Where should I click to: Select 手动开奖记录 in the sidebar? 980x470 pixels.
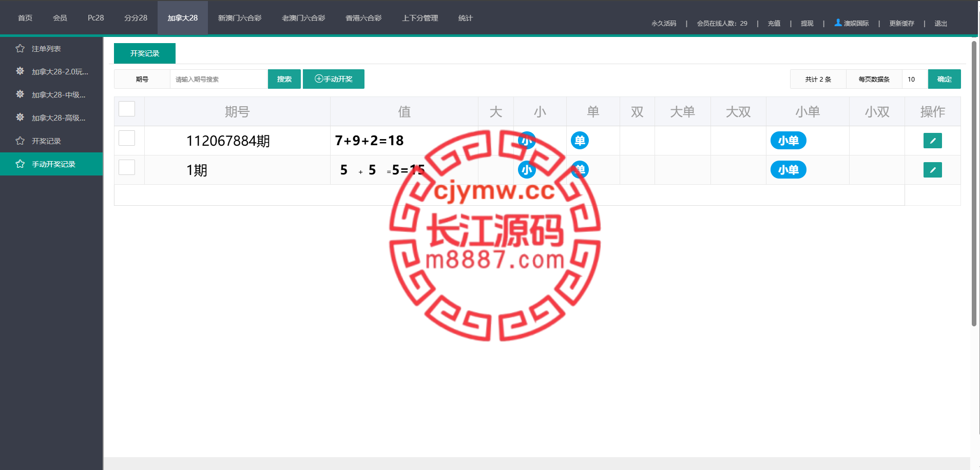51,164
